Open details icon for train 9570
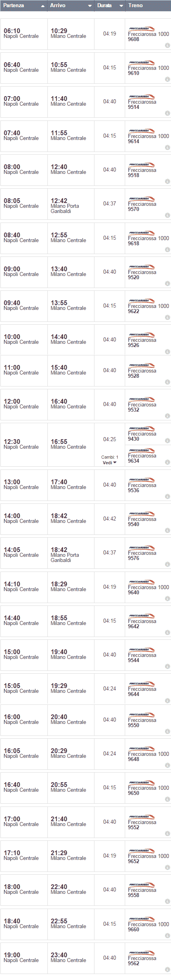This screenshot has width=171, height=980. pos(167,215)
